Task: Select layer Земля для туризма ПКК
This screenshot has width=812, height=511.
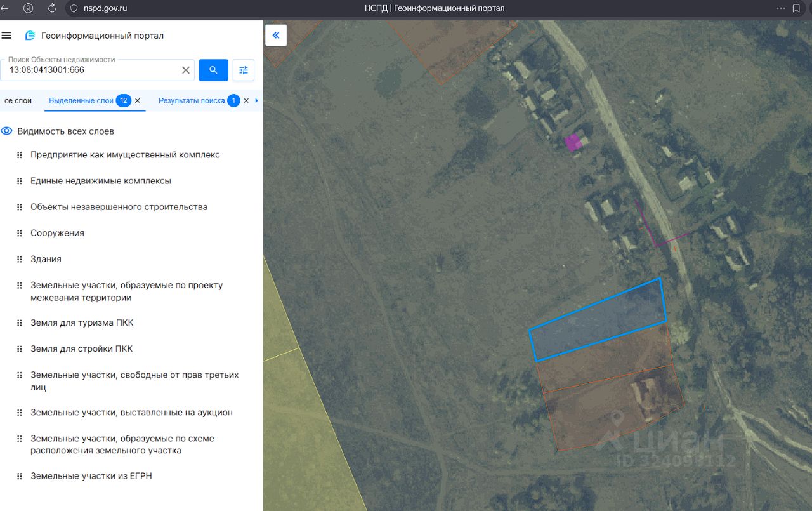Action: click(x=82, y=322)
